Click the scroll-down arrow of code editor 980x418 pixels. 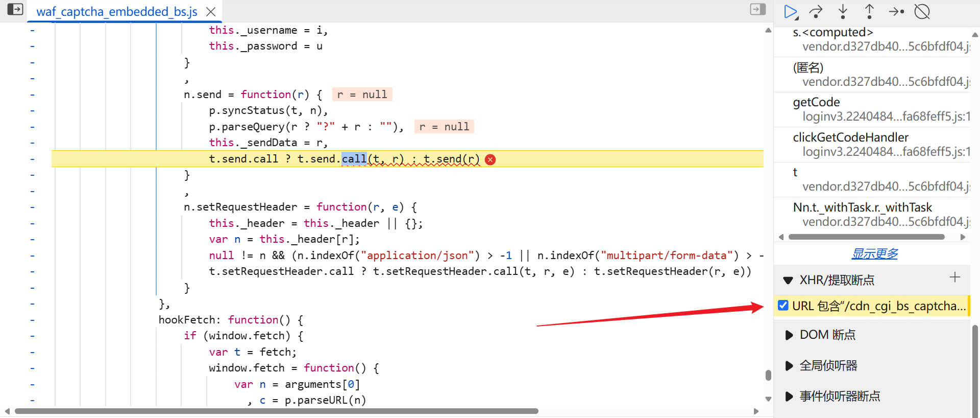pos(768,399)
